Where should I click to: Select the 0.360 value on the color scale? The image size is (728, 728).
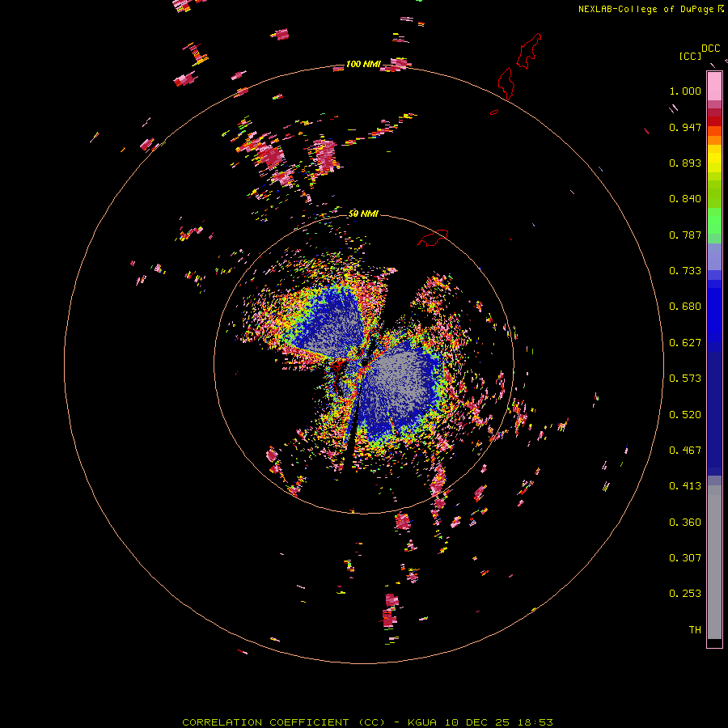(x=685, y=523)
